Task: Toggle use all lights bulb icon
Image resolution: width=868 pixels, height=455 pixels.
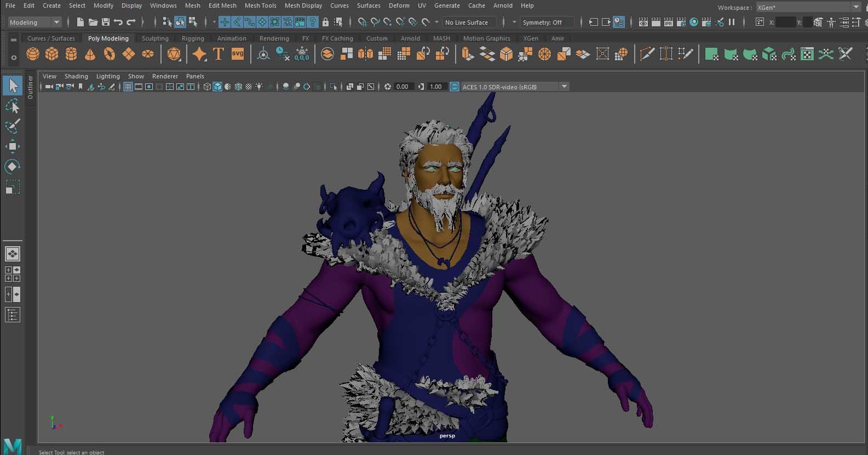Action: tap(259, 87)
